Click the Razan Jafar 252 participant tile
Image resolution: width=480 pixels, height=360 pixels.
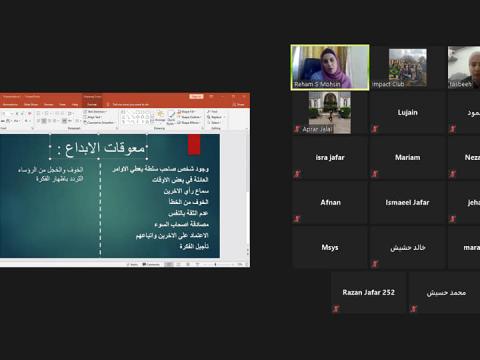(369, 293)
